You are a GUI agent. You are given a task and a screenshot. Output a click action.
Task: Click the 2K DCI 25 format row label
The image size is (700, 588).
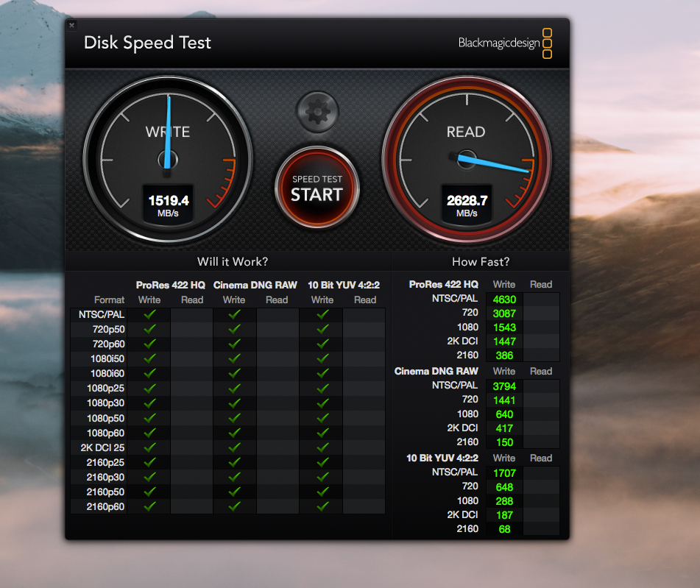(x=102, y=448)
